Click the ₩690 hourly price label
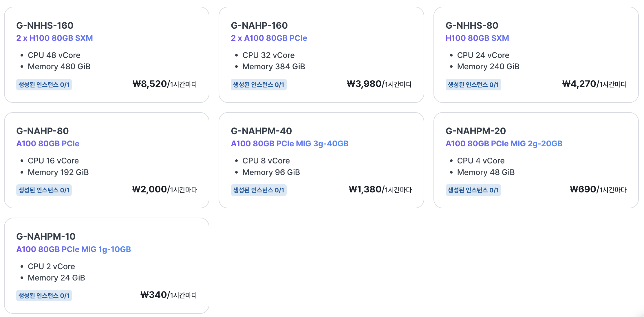 coord(598,190)
